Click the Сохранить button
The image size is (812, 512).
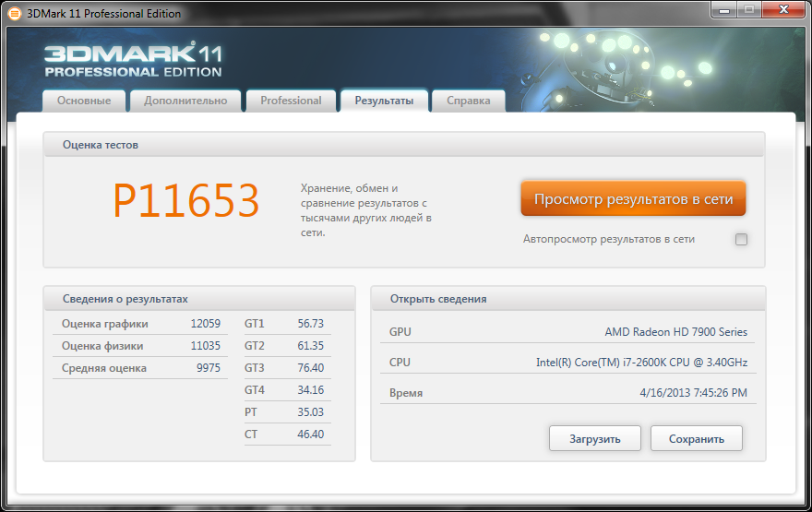pyautogui.click(x=697, y=438)
